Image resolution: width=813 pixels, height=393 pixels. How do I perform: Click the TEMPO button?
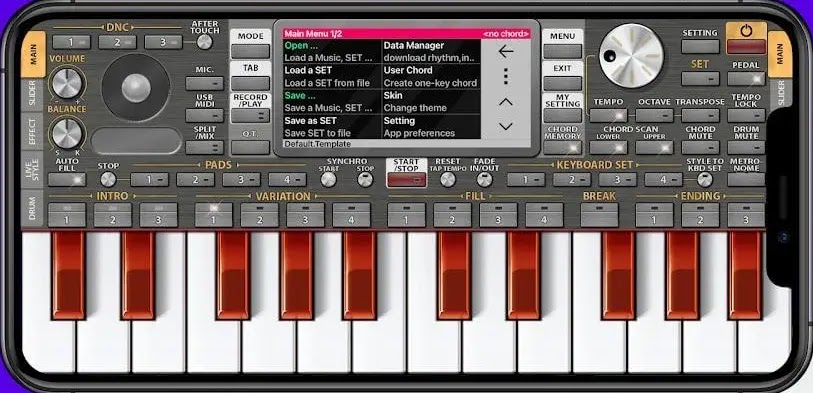(x=608, y=115)
